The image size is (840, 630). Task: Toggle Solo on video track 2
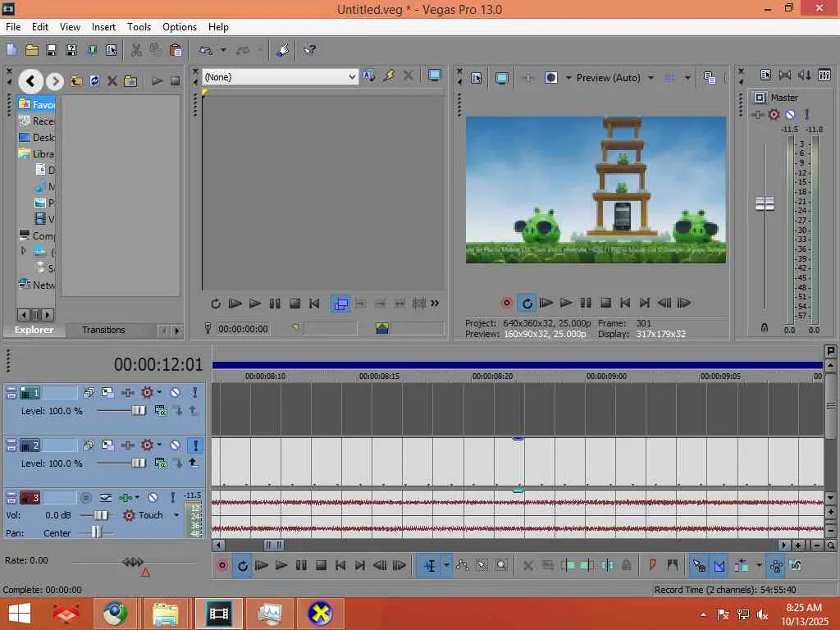pos(195,445)
